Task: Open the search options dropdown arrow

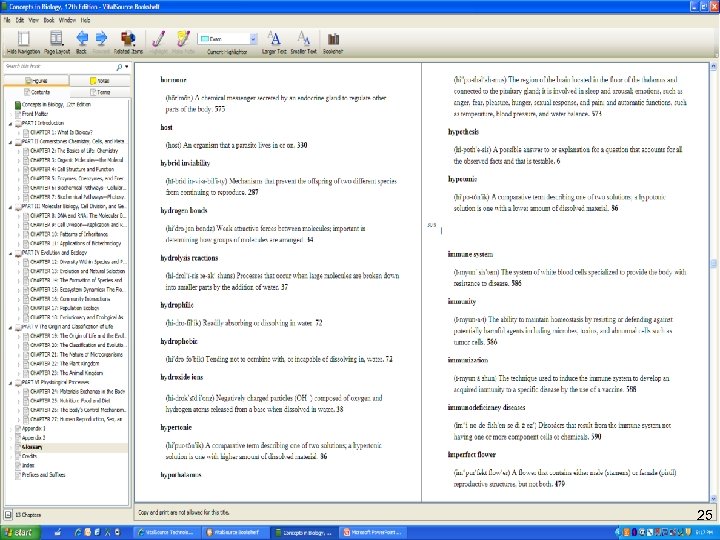Action: [x=127, y=67]
